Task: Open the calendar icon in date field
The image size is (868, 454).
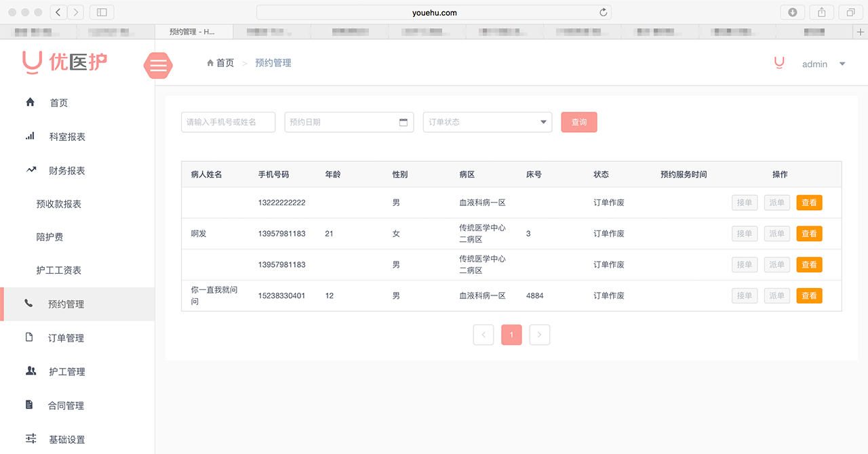Action: [403, 123]
